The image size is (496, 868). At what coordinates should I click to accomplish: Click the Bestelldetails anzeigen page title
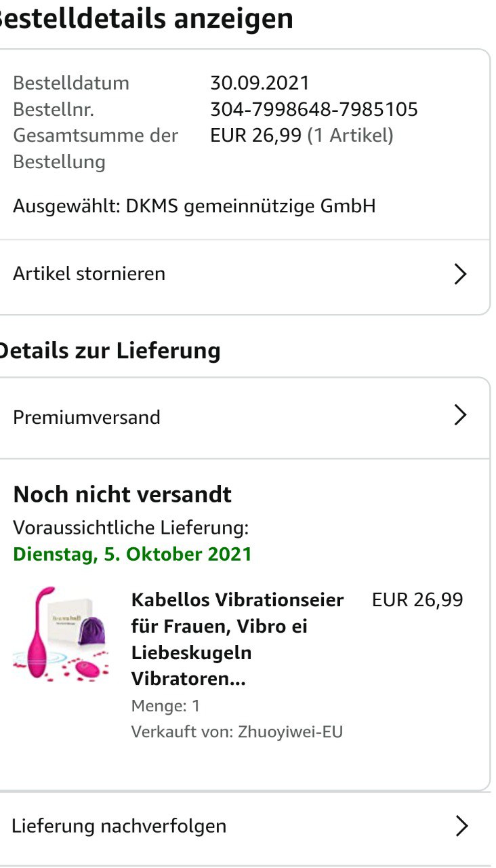pos(146,19)
